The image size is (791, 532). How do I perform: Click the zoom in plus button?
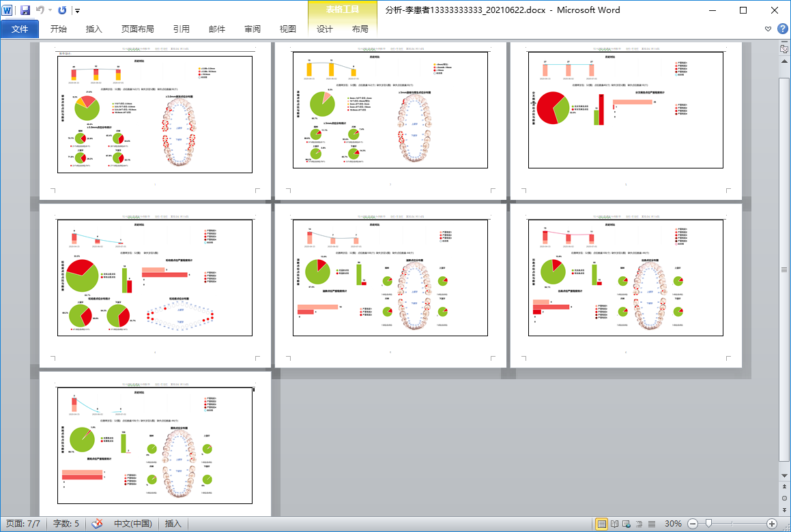point(772,524)
